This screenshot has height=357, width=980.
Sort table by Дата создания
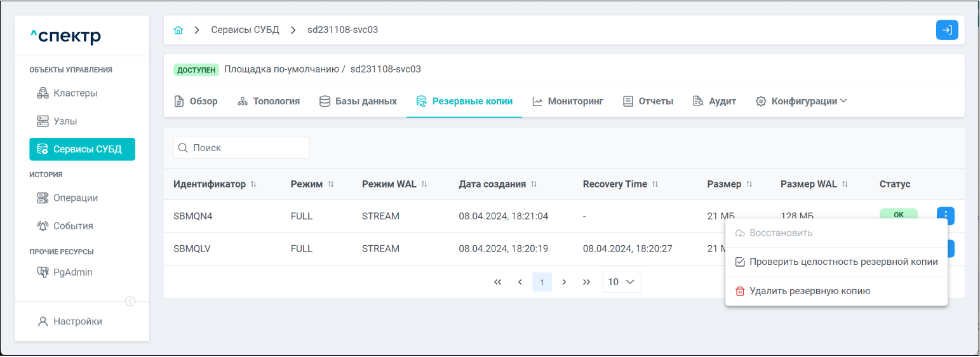(x=534, y=184)
